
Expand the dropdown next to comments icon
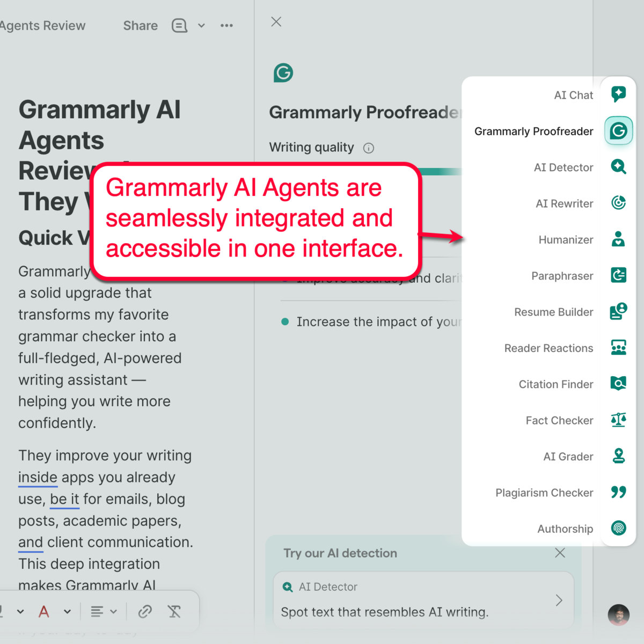pyautogui.click(x=201, y=25)
